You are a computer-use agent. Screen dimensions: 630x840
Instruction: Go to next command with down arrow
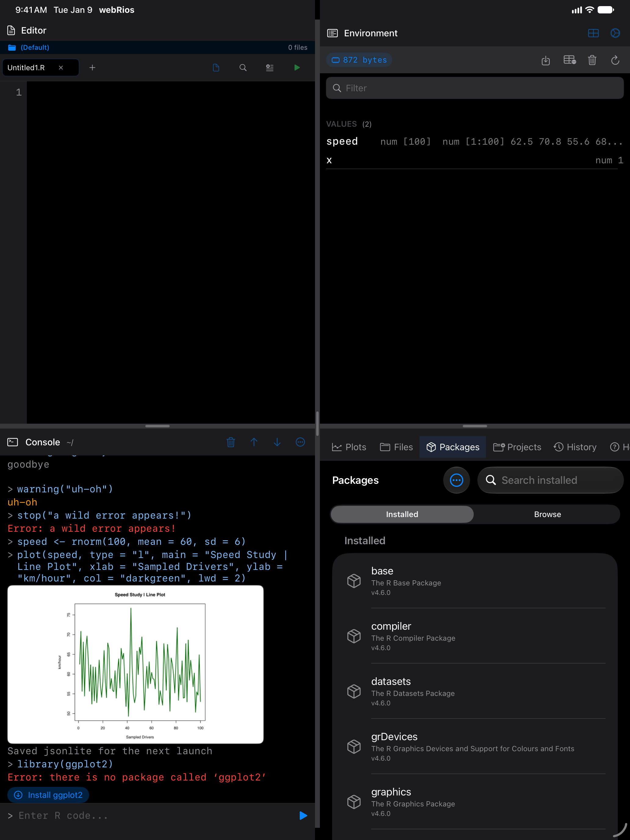[x=277, y=442]
